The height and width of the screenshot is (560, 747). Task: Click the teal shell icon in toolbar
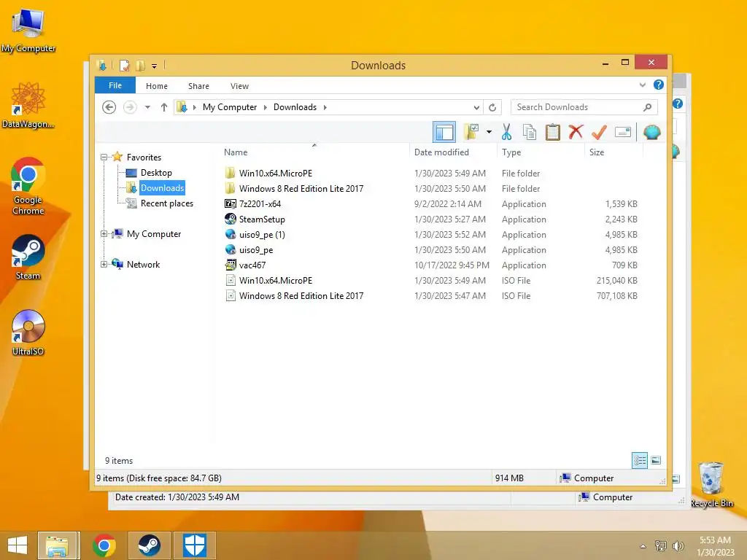(x=651, y=132)
